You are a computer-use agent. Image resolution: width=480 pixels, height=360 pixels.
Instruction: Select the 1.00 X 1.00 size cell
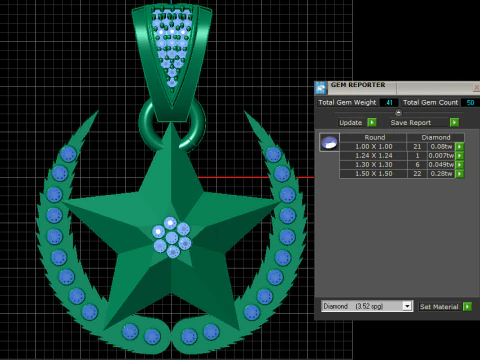point(374,146)
